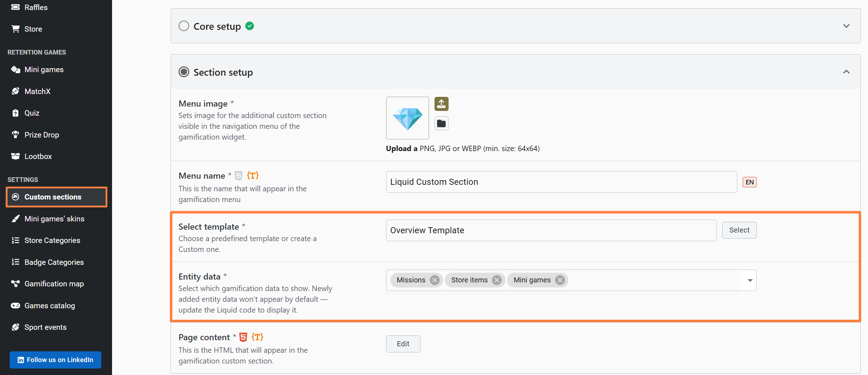Image resolution: width=868 pixels, height=375 pixels.
Task: Open Custom sections in the sidebar
Action: pyautogui.click(x=53, y=197)
